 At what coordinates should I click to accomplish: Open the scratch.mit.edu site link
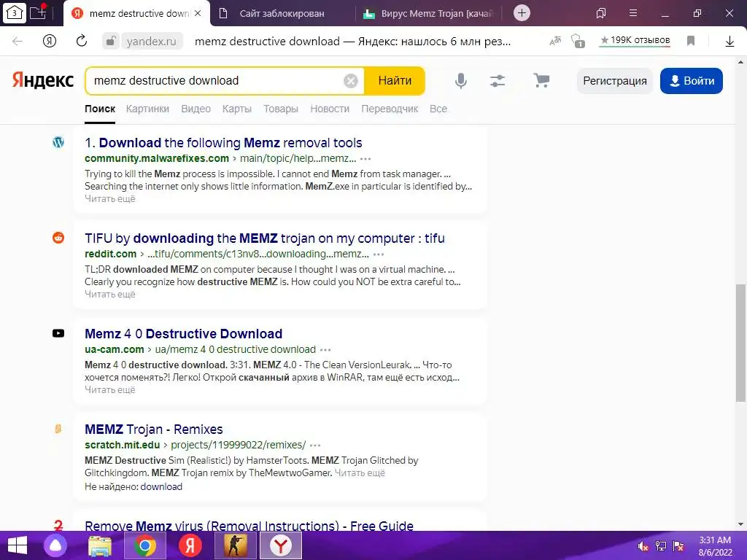(x=123, y=446)
